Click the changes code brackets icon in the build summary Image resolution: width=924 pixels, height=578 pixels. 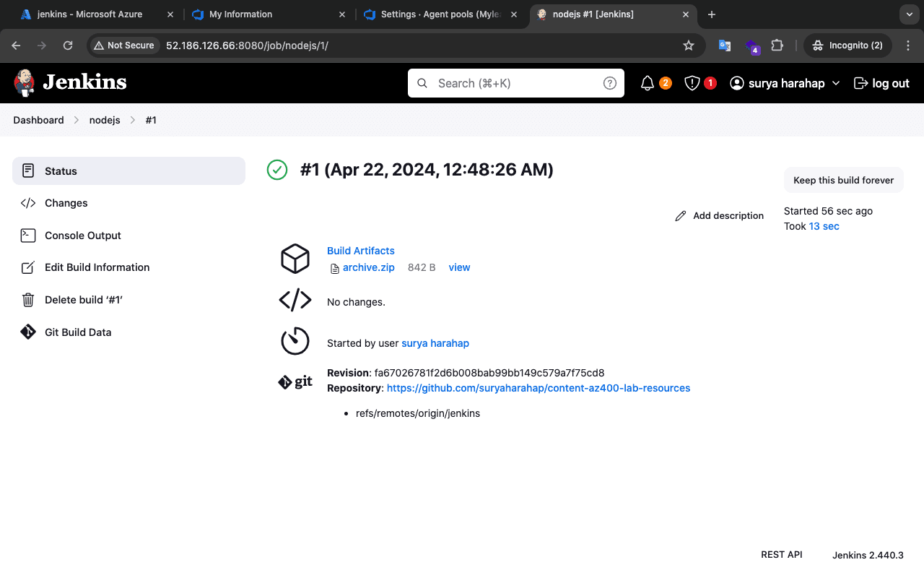(295, 300)
